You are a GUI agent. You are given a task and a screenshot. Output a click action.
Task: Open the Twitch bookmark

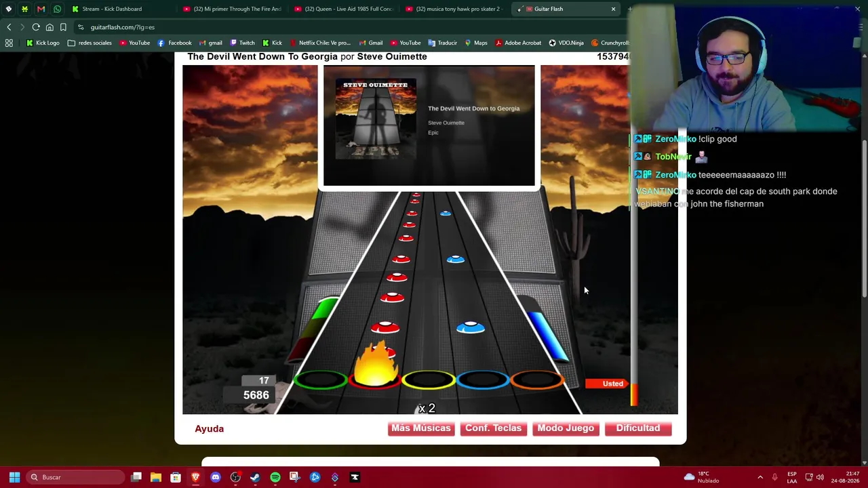[x=242, y=43]
